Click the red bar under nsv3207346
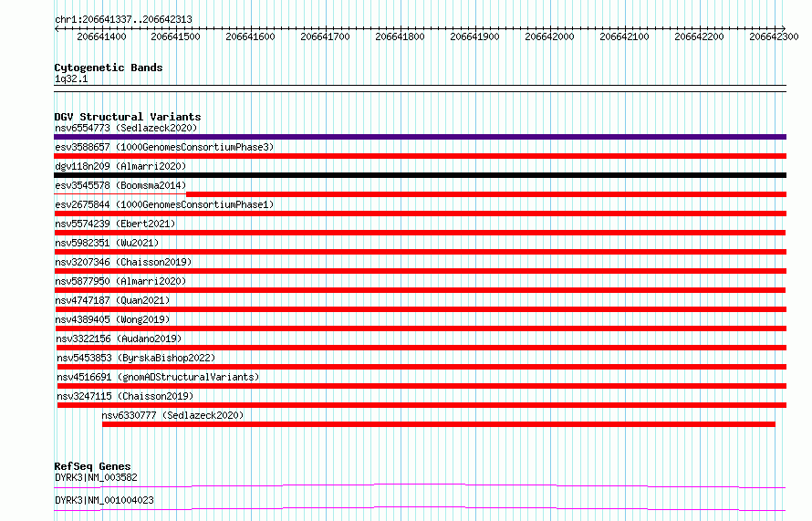 tap(421, 271)
